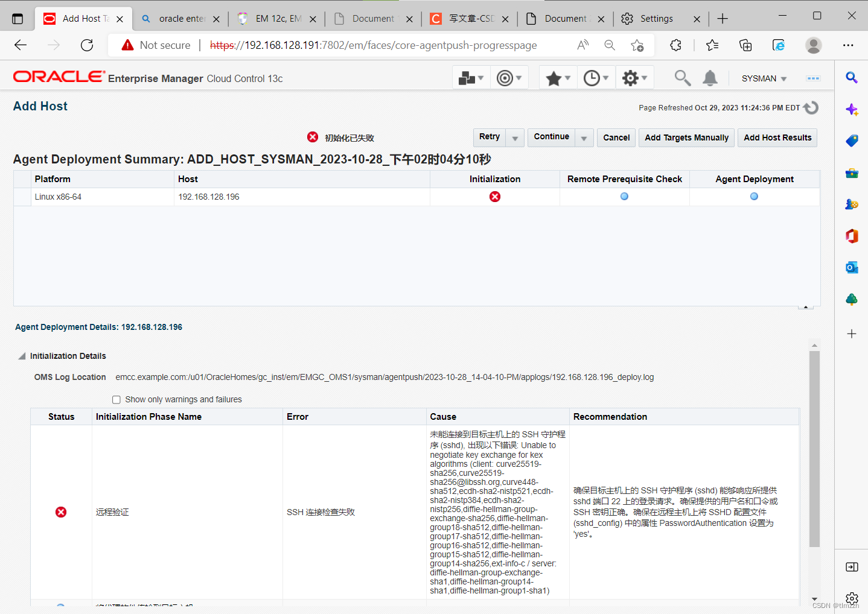Open the SYSMAN user menu
868x614 pixels.
pos(763,78)
